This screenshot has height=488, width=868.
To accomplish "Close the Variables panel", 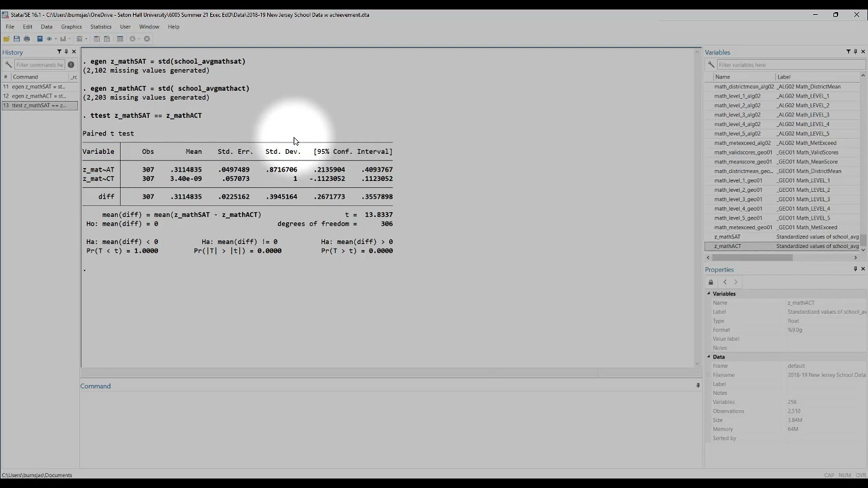I will [863, 52].
